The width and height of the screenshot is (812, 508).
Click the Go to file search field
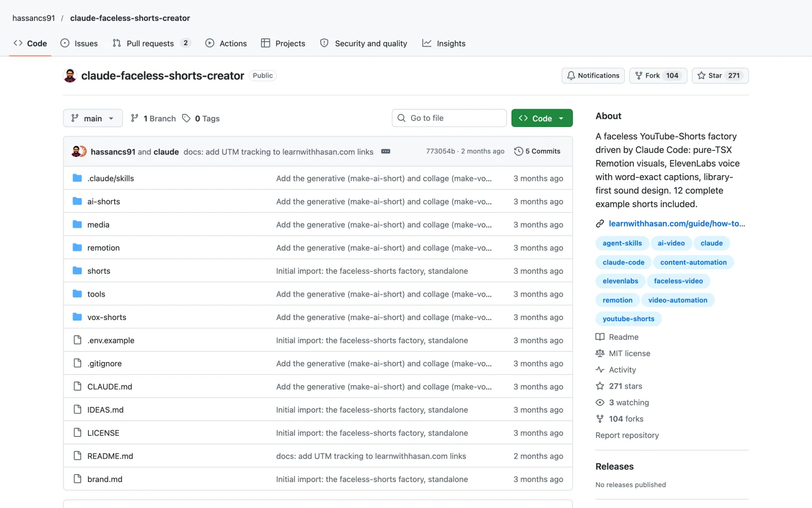coord(449,118)
